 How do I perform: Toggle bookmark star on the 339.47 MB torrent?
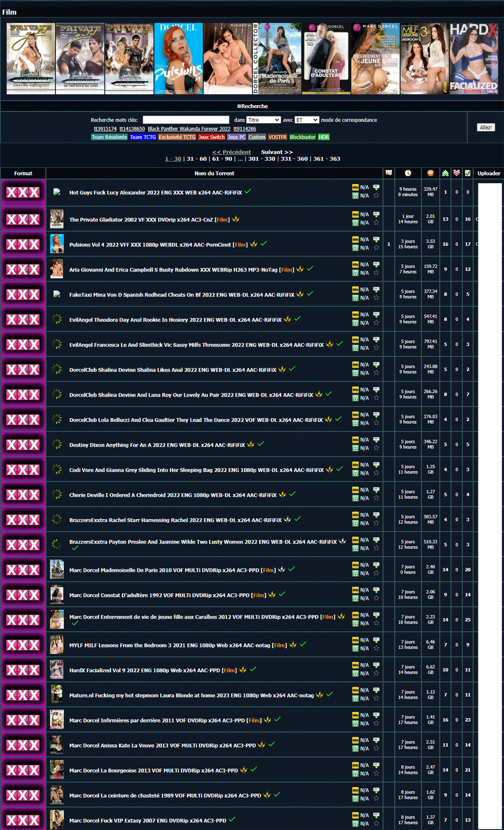pos(376,196)
